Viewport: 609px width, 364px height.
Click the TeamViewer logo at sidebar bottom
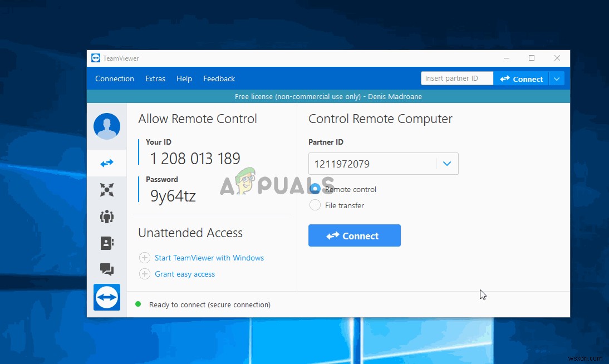(107, 297)
